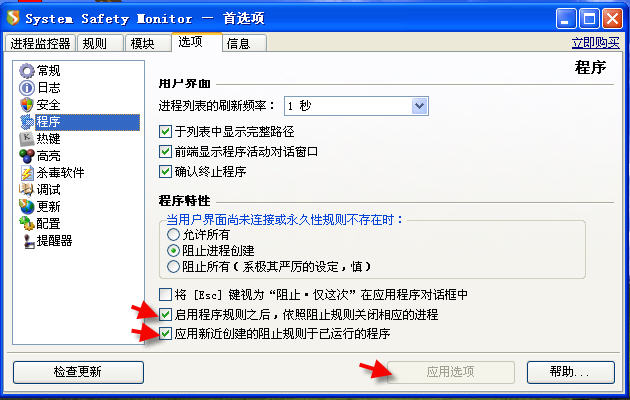
Task: Click the 检查更新 button
Action: (78, 372)
